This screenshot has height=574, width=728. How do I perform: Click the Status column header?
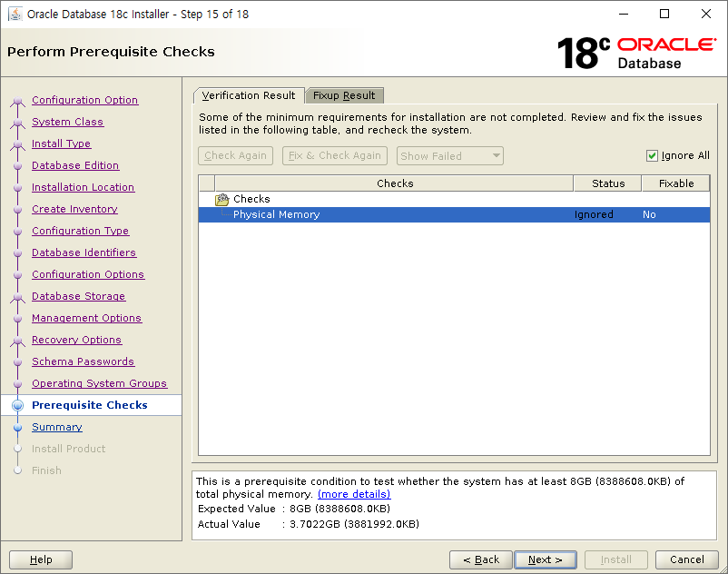click(x=608, y=183)
